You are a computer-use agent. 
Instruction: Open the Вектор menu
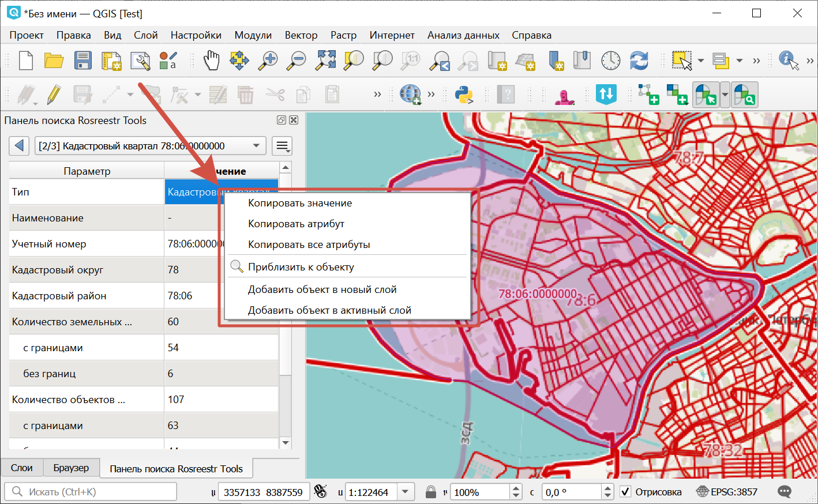[x=301, y=35]
